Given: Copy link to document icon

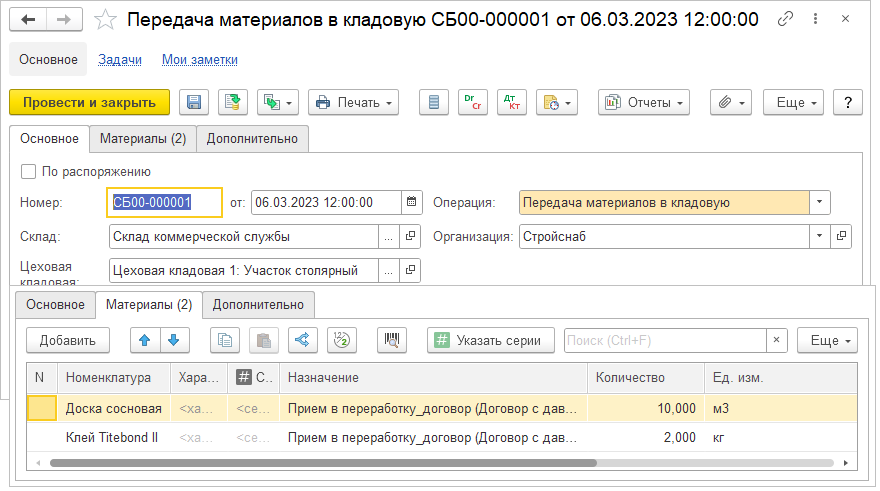Looking at the screenshot, I should point(785,19).
